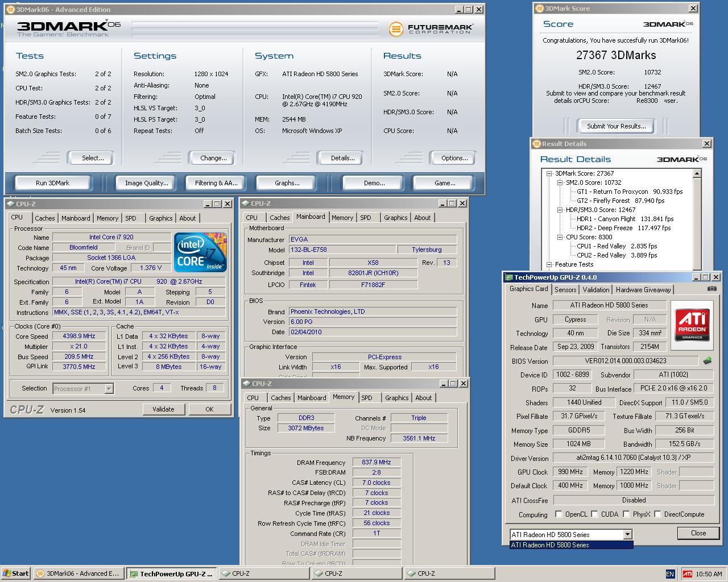This screenshot has width=728, height=582.
Task: Select HDR2 - Deep Freeze result row
Action: click(x=624, y=228)
